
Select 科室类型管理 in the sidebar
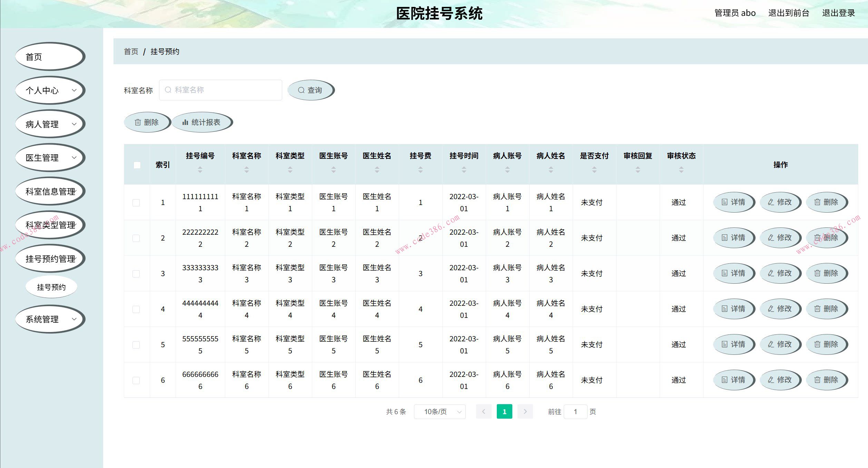coord(51,224)
